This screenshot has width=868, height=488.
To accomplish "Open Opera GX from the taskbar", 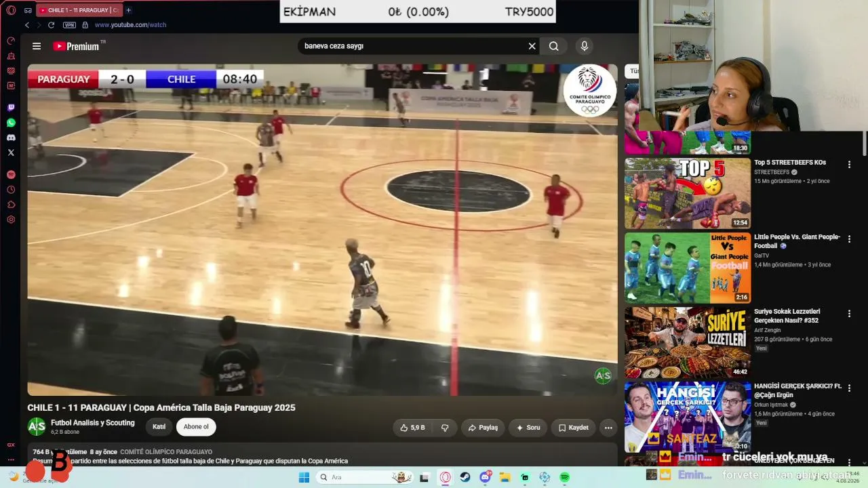I will click(x=446, y=477).
